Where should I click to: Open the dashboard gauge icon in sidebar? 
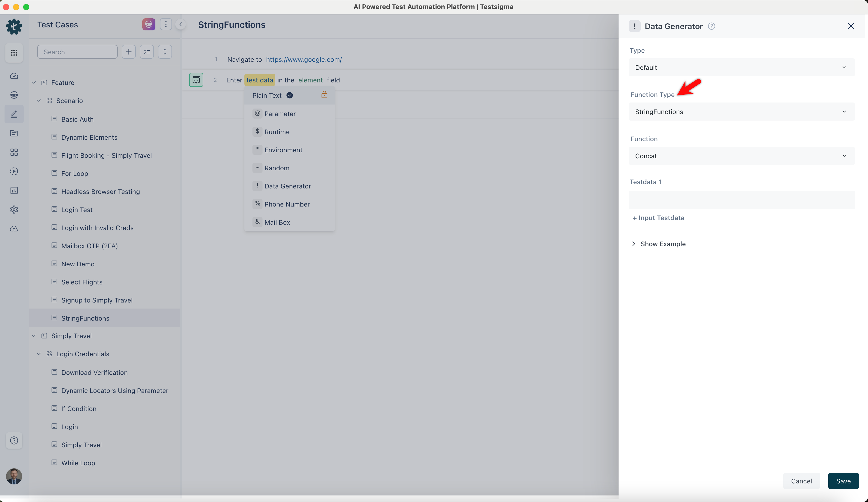tap(14, 76)
